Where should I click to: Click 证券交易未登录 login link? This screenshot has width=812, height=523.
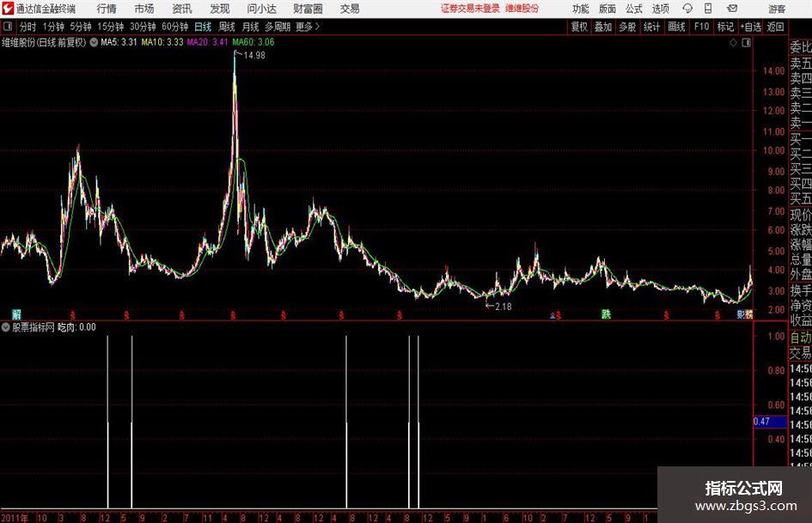pos(470,9)
